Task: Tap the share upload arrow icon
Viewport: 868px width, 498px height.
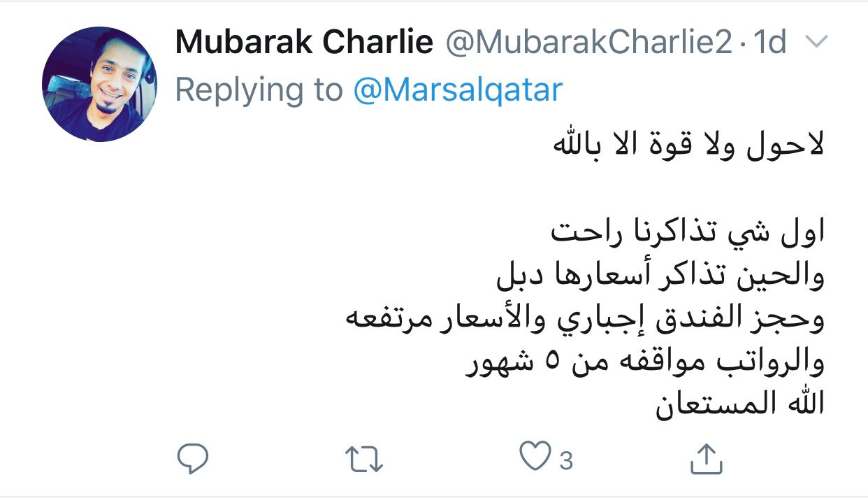Action: coord(705,458)
